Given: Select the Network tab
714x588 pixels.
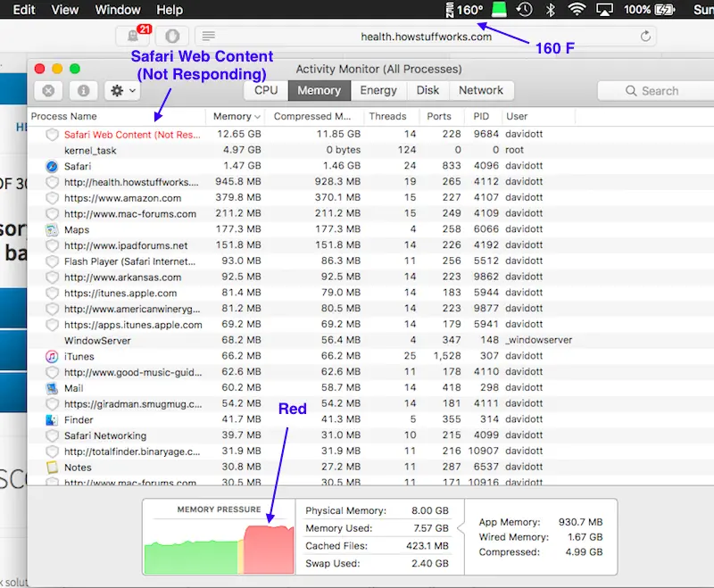Looking at the screenshot, I should [481, 90].
